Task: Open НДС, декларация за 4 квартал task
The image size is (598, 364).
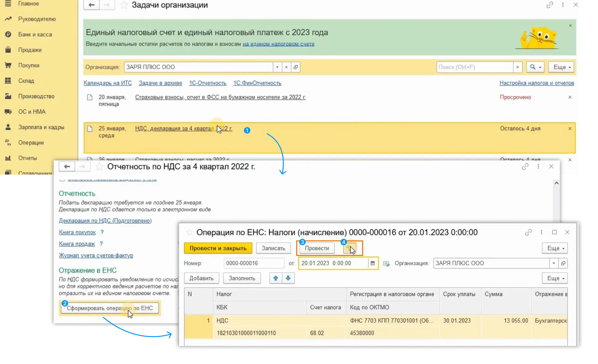Action: (184, 128)
